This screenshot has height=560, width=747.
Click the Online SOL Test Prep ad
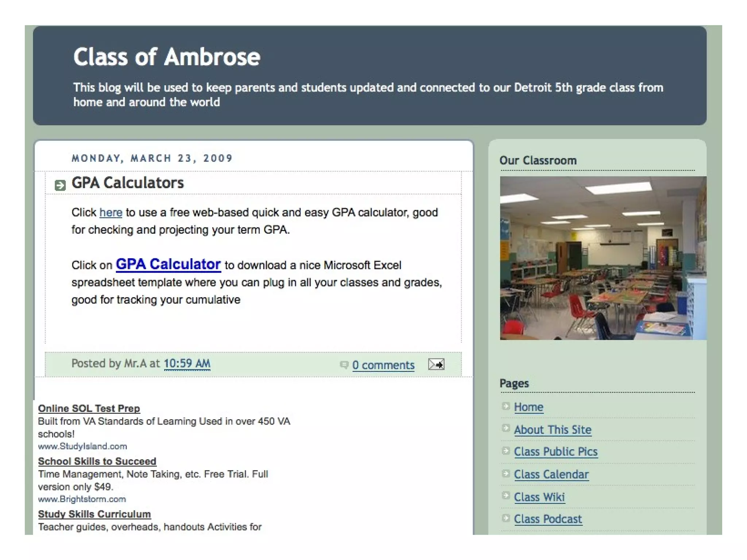point(89,408)
